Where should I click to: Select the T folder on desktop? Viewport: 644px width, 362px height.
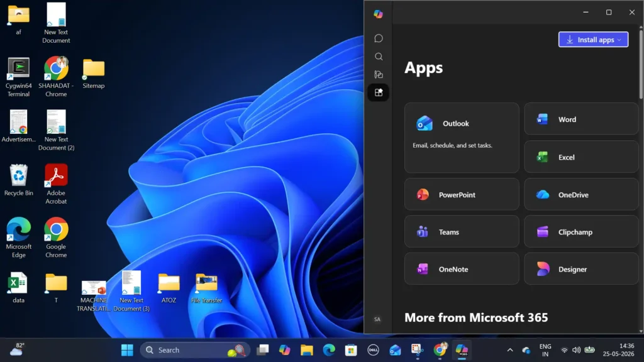(56, 288)
